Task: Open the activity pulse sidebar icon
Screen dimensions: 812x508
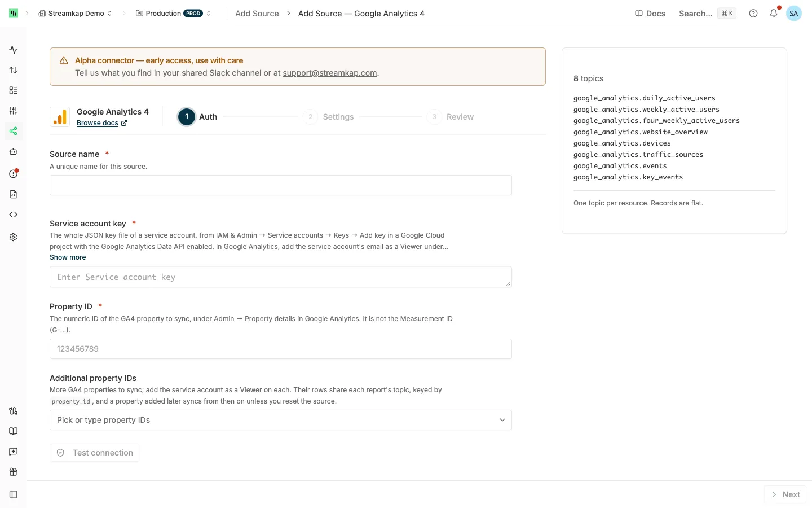Action: 14,50
